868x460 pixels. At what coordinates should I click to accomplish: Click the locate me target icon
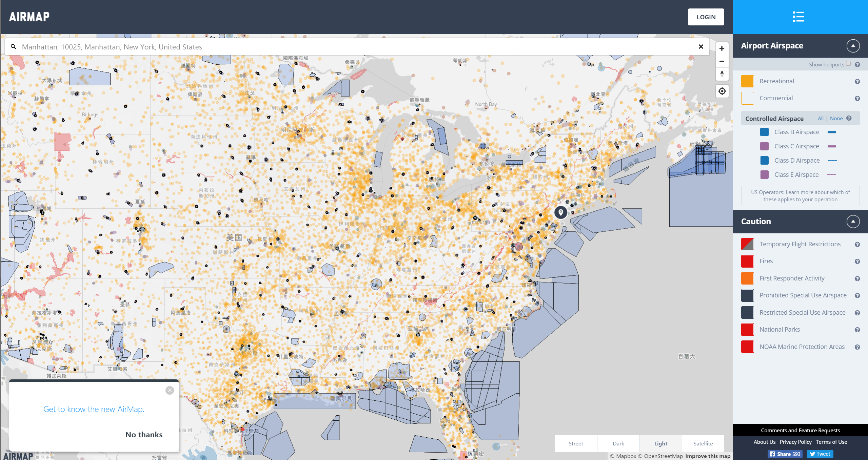click(722, 91)
